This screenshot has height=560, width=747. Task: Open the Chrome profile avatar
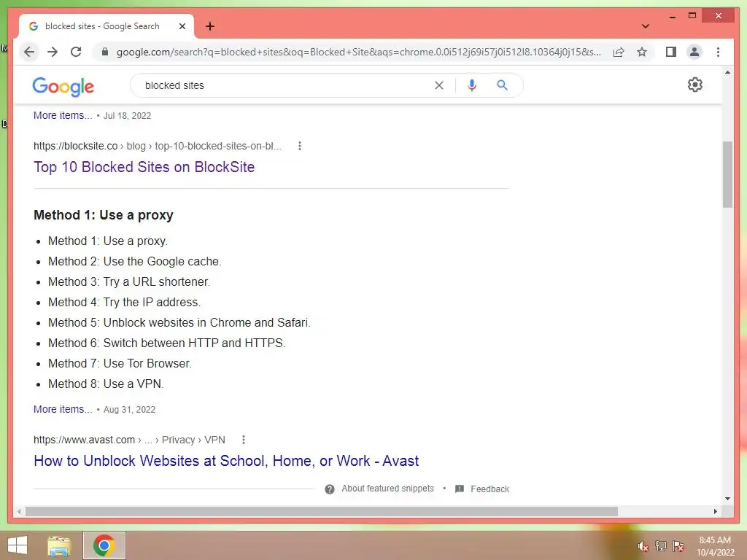[694, 52]
